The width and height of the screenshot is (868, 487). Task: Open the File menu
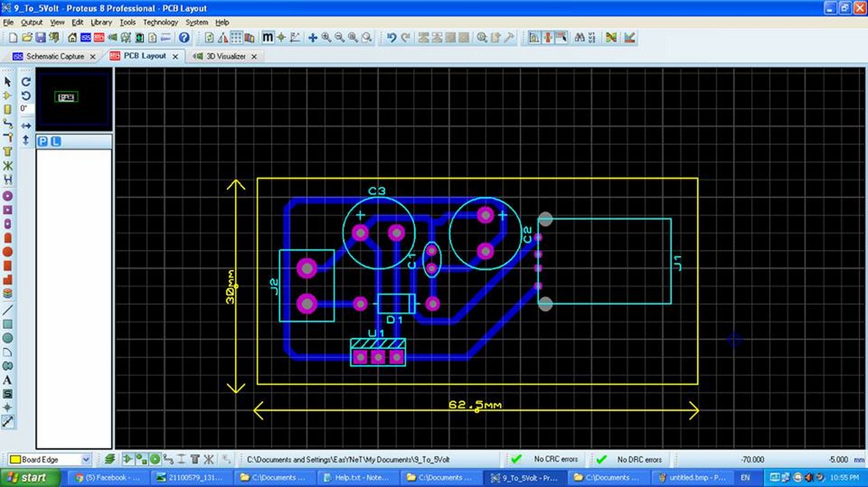pyautogui.click(x=8, y=22)
